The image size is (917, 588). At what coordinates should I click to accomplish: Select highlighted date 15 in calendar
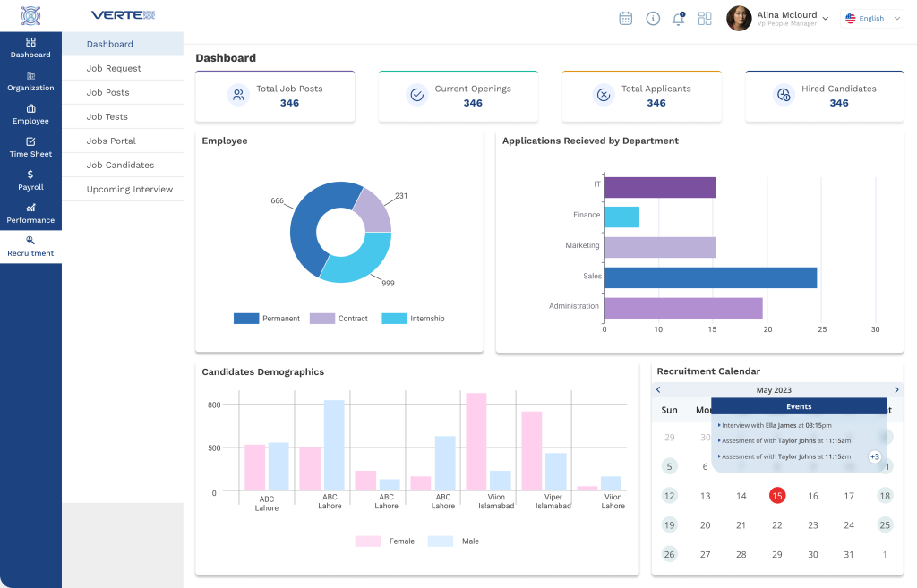point(776,496)
